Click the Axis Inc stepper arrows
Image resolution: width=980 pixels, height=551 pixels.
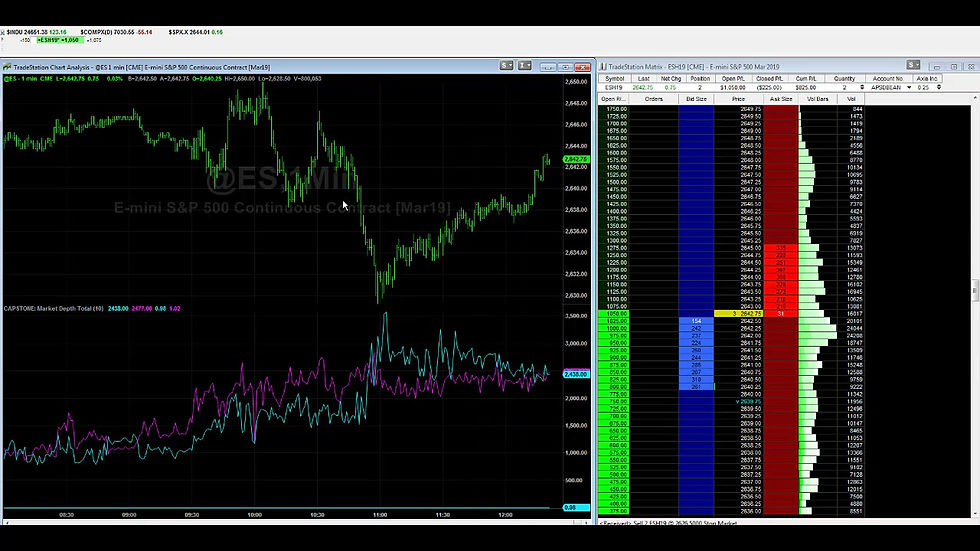point(938,87)
